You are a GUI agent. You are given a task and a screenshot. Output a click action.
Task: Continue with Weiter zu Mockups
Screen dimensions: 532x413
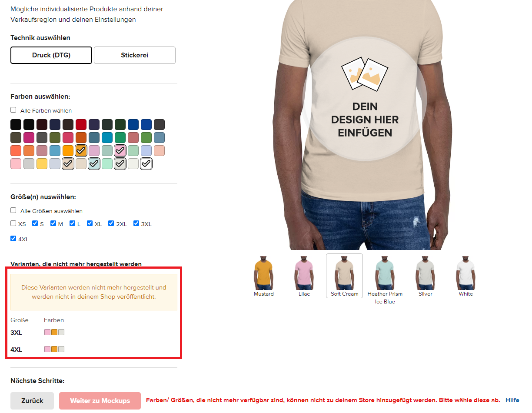pos(100,401)
